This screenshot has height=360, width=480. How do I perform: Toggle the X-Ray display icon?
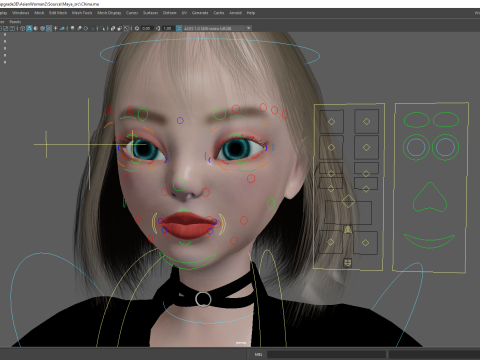point(113,29)
